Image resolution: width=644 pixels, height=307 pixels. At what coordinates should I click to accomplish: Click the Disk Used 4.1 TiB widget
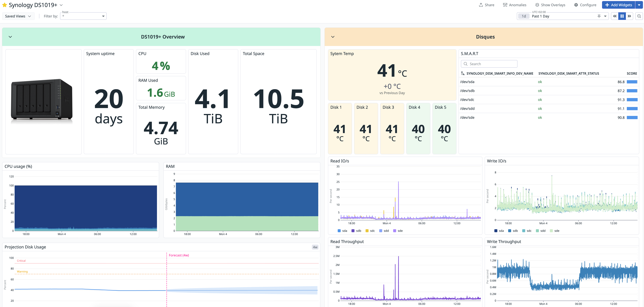pos(213,102)
